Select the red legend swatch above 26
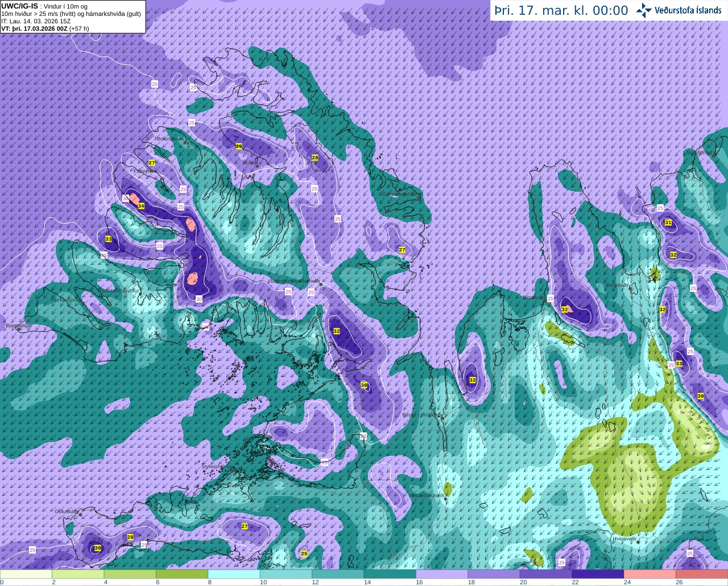Viewport: 728px width, 586px height. (702, 574)
